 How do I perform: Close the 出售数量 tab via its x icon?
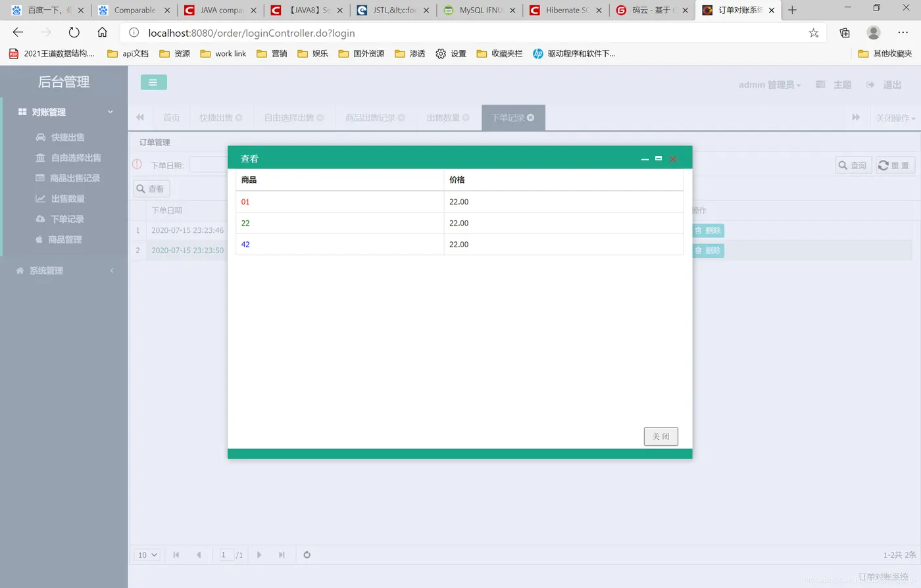tap(466, 118)
